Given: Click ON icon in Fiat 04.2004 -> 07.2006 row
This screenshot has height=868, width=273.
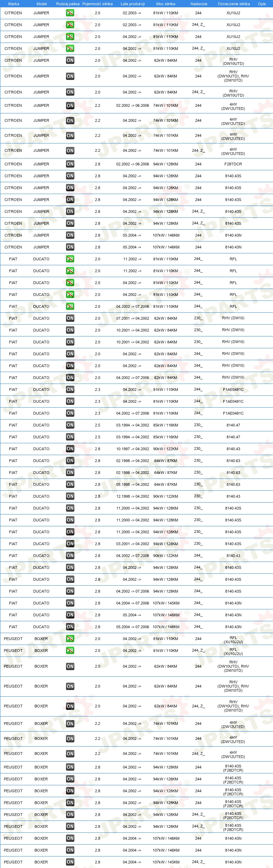Looking at the screenshot, I should point(70,603).
